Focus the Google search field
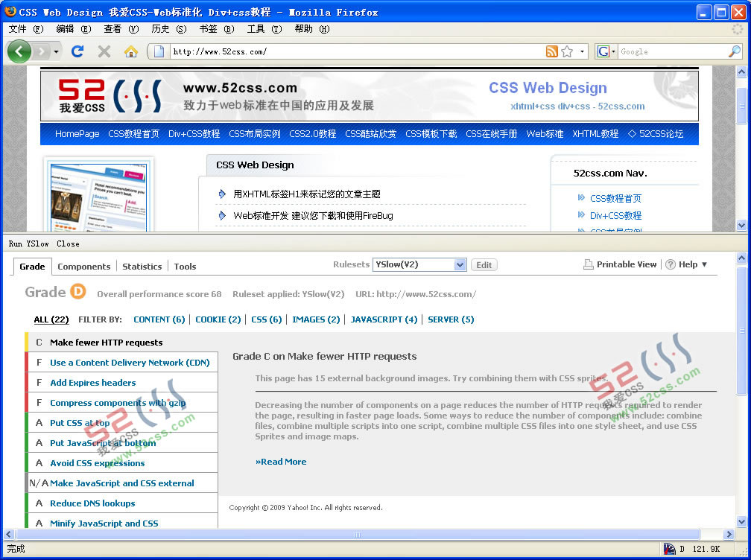 [x=673, y=51]
